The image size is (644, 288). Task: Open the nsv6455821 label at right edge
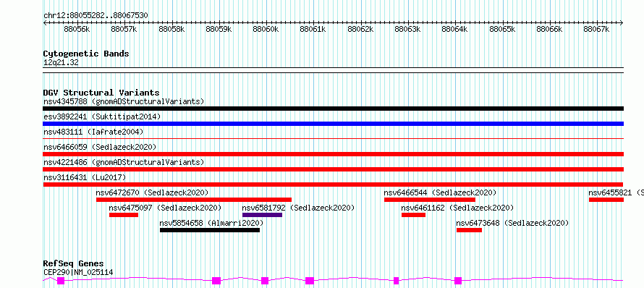616,192
